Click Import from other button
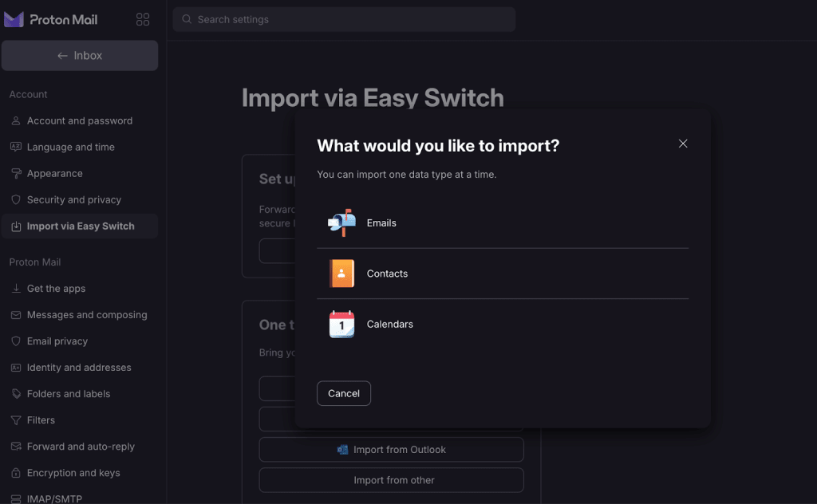 [x=391, y=480]
